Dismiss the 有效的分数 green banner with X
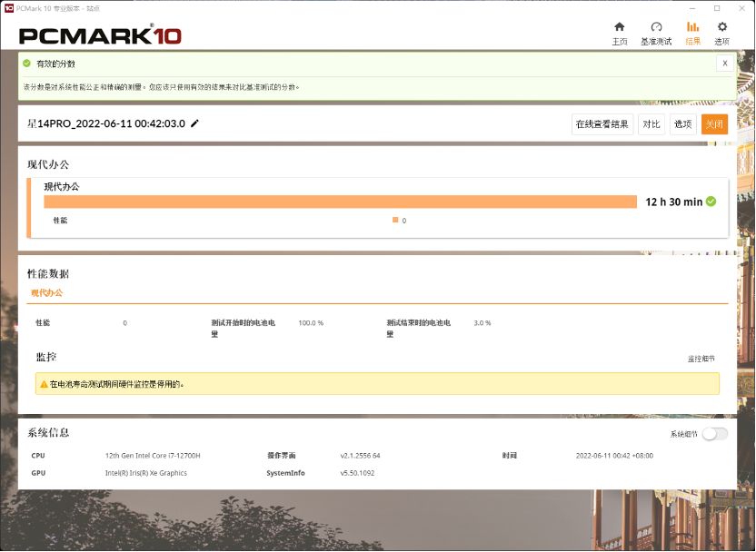Image resolution: width=756 pixels, height=552 pixels. (725, 64)
